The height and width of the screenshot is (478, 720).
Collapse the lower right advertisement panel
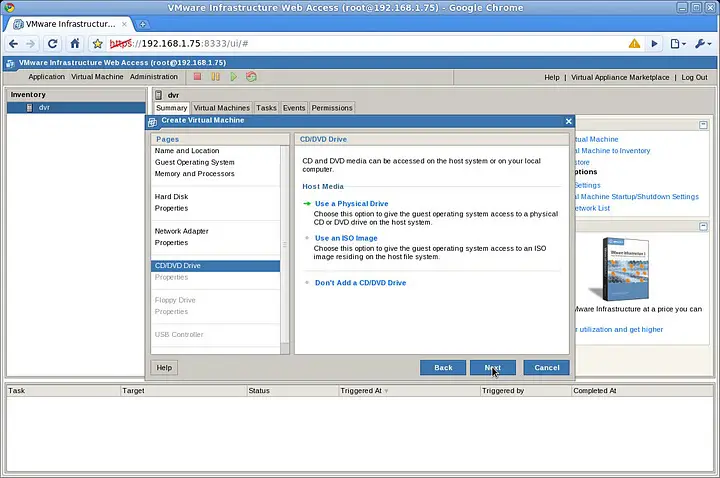pos(703,226)
